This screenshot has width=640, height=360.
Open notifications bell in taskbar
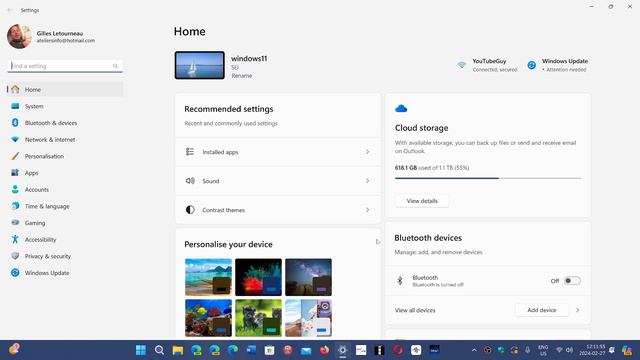tap(612, 350)
